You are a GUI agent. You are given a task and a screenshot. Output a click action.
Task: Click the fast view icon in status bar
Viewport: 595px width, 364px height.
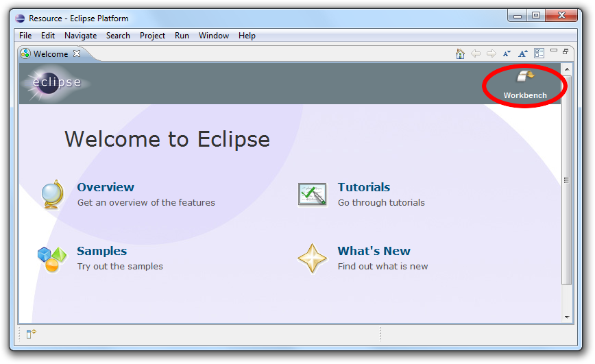click(x=31, y=334)
